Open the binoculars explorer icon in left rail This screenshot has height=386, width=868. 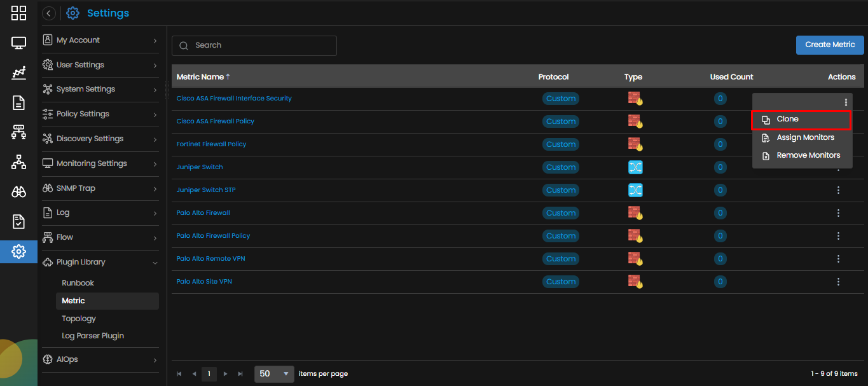coord(18,192)
